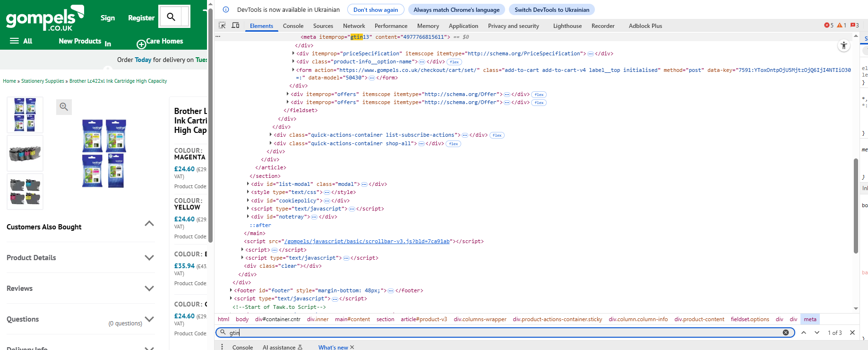Viewport: 868px width, 350px height.
Task: Click the ellipsis beside the selected meta line
Action: tap(218, 36)
